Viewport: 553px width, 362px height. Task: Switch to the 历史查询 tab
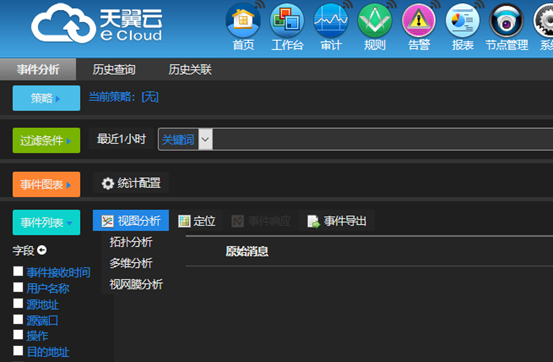click(x=114, y=70)
